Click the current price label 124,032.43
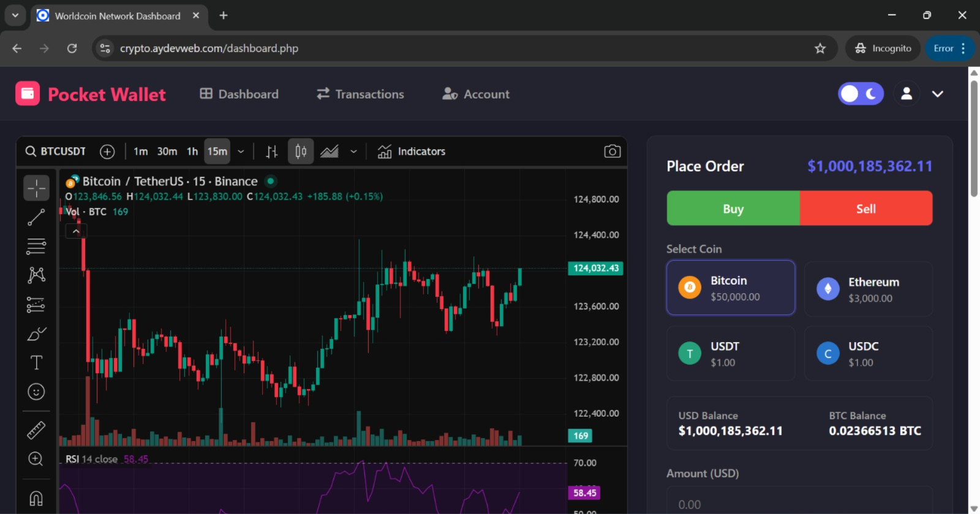 coord(595,268)
